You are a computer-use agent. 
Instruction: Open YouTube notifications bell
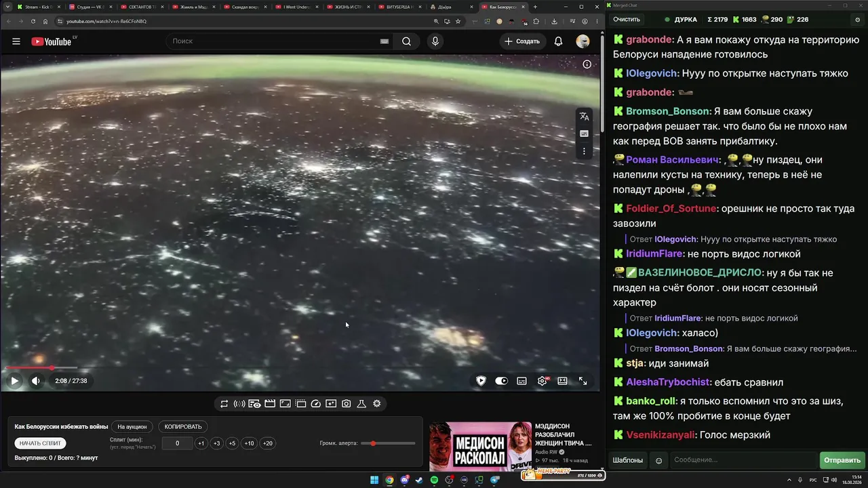pos(558,41)
